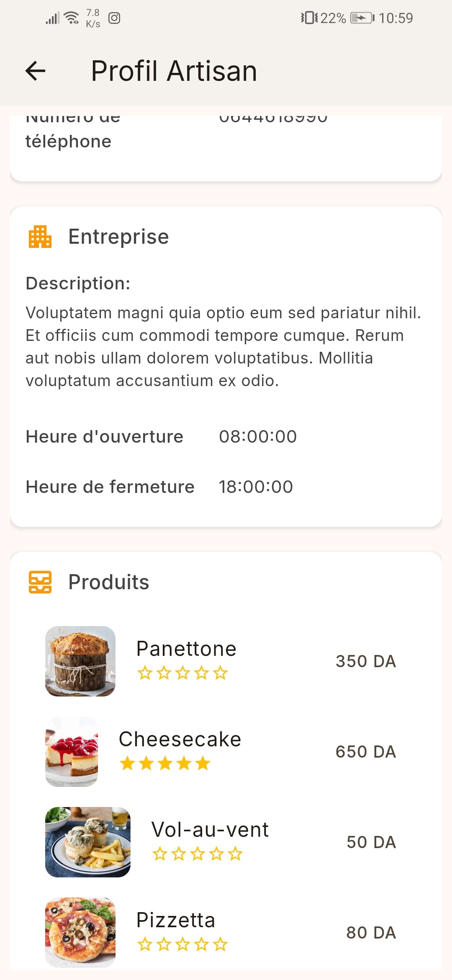Tap the orange Produits section icon

(40, 582)
